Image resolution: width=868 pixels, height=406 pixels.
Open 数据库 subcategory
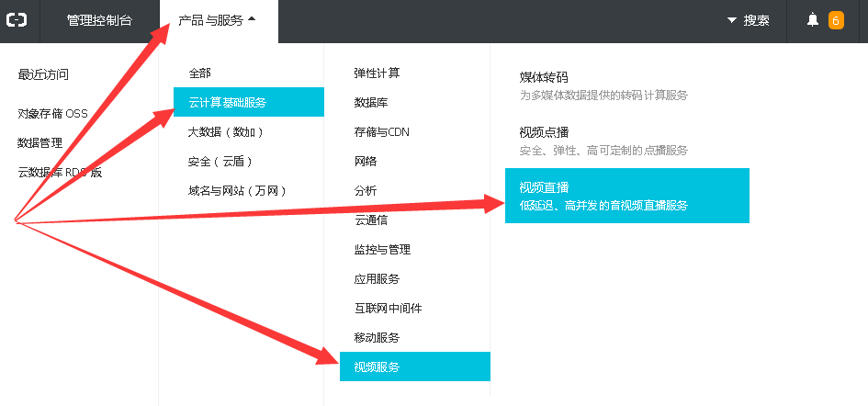click(x=371, y=103)
